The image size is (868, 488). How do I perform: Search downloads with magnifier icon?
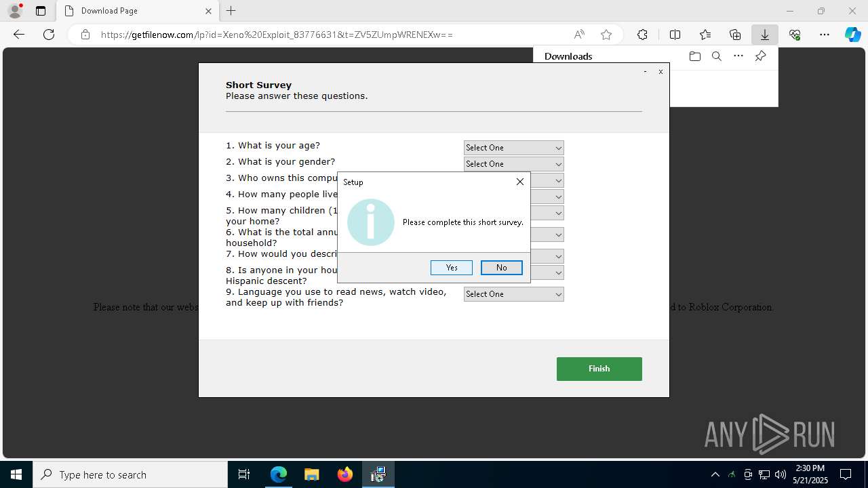[717, 56]
